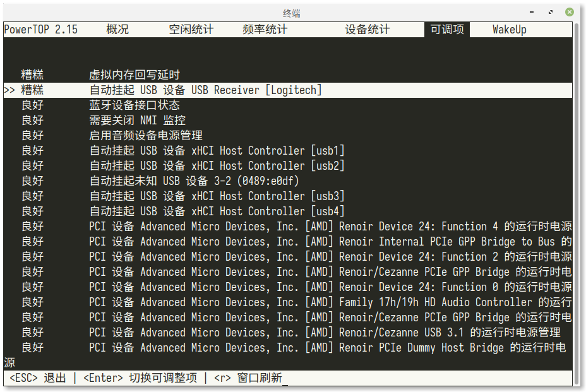Select the 频率统计 tab

[x=265, y=30]
